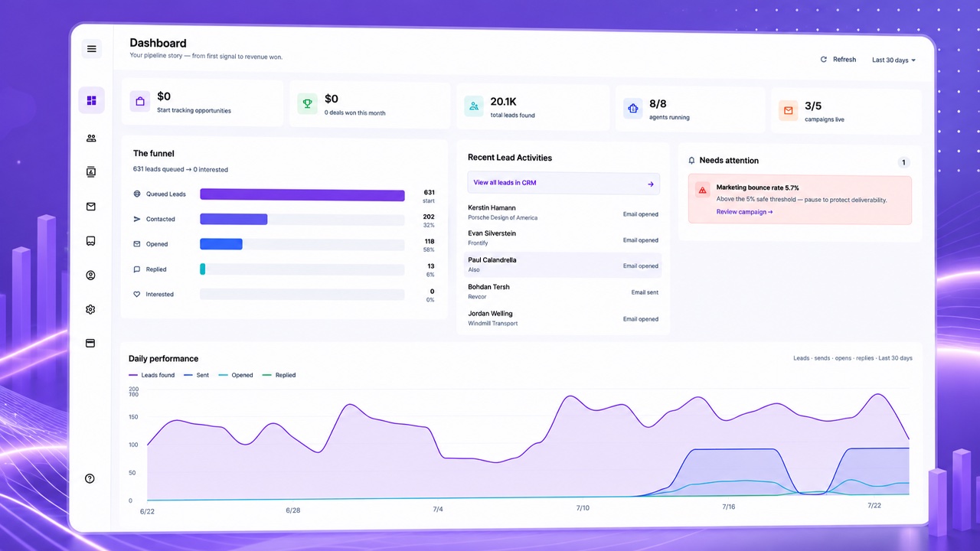Open the account profile icon in sidebar

tap(90, 275)
